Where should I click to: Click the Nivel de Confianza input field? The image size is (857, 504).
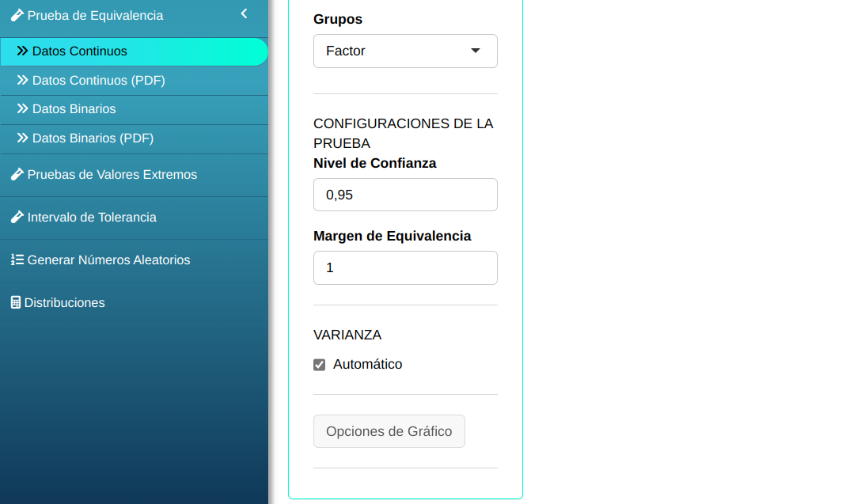(x=404, y=195)
